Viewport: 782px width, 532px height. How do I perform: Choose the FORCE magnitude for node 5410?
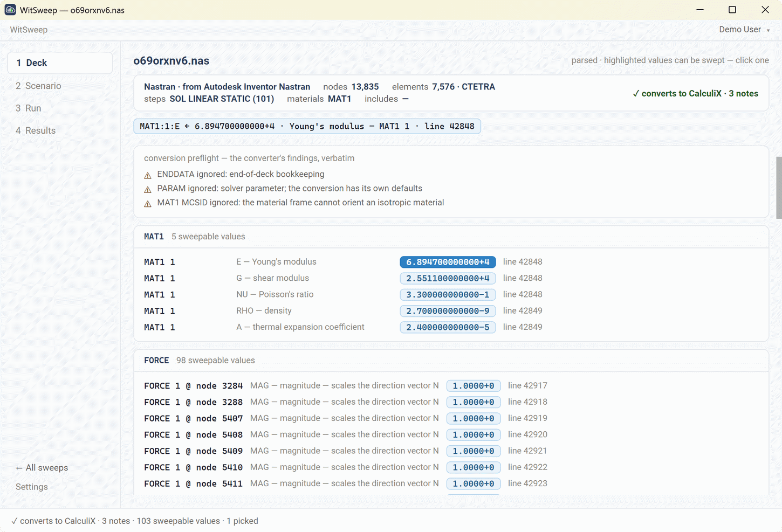coord(474,467)
